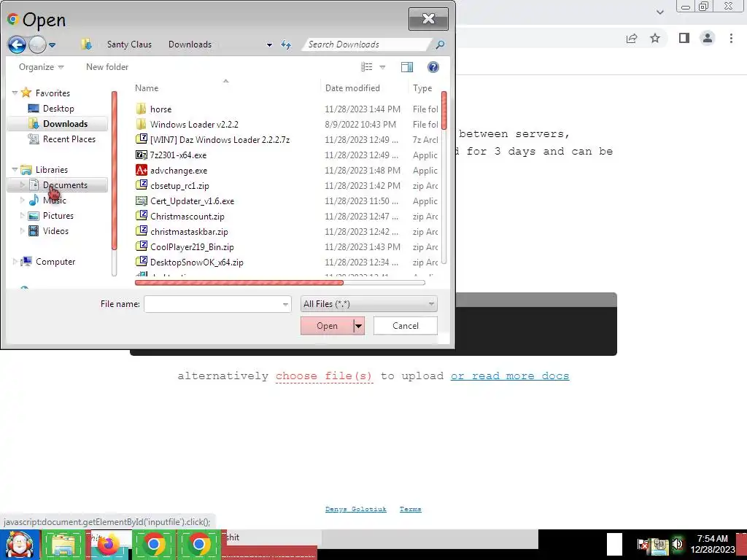Open the read more docs link
This screenshot has height=560, width=747.
point(510,376)
